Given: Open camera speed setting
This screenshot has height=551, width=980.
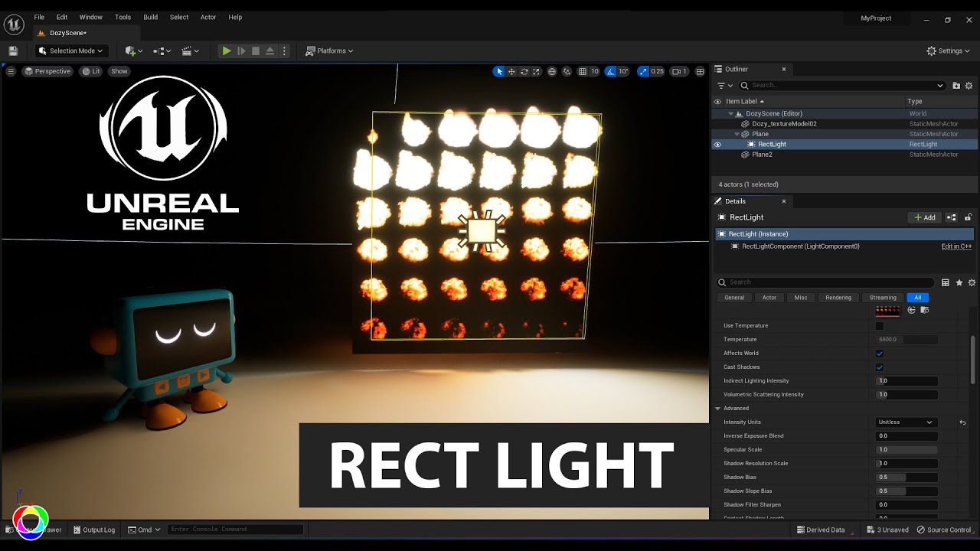Looking at the screenshot, I should point(679,71).
